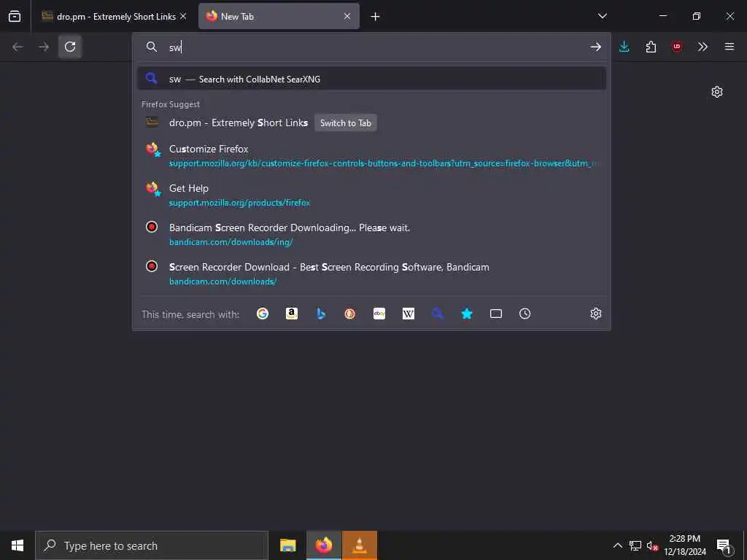
Task: Open the clock showing 2:28 PM
Action: [685, 545]
